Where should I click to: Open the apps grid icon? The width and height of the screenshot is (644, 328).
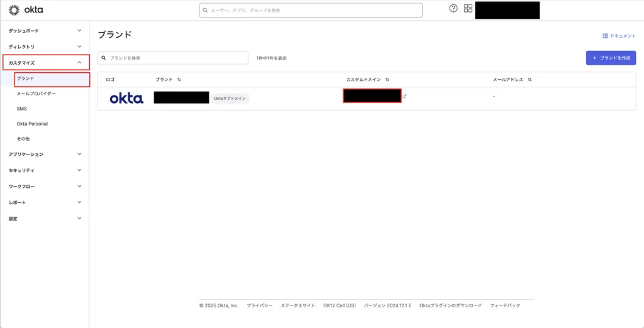click(468, 9)
